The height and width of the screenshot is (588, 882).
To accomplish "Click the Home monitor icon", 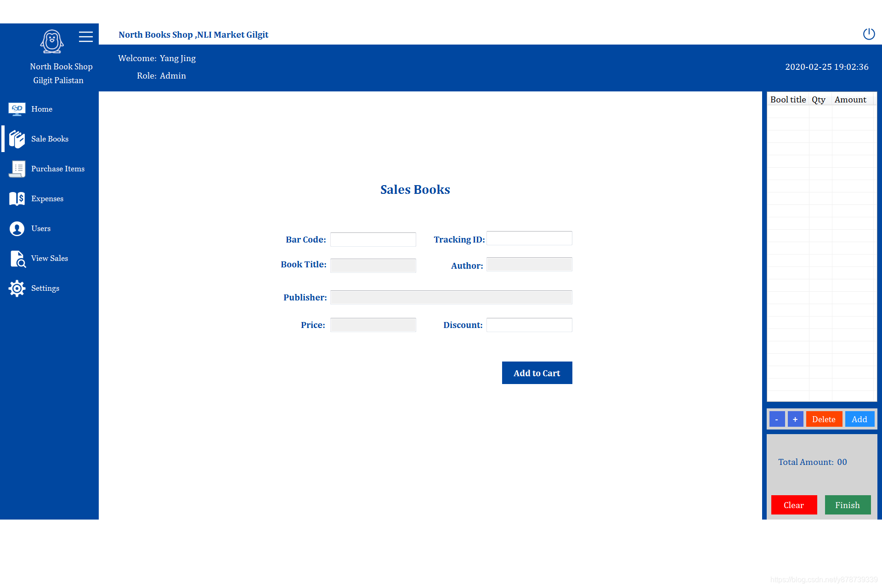I will [x=17, y=109].
